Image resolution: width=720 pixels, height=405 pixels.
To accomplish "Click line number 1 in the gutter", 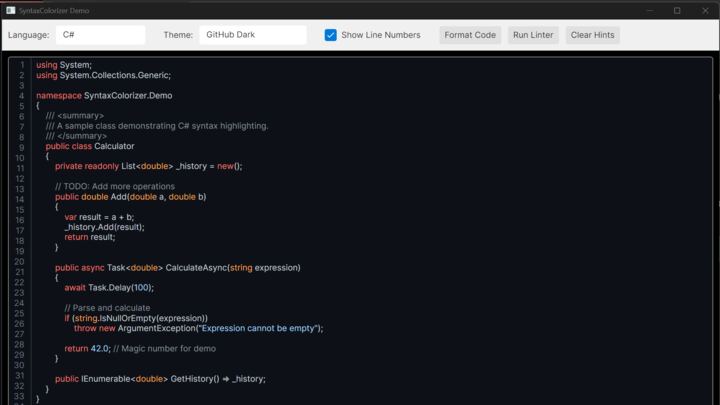I will click(x=22, y=65).
